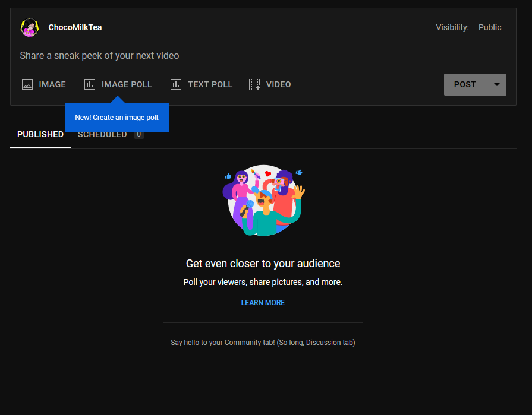The width and height of the screenshot is (532, 415).
Task: Click the chart icon beside TEXT POLL
Action: [x=176, y=84]
